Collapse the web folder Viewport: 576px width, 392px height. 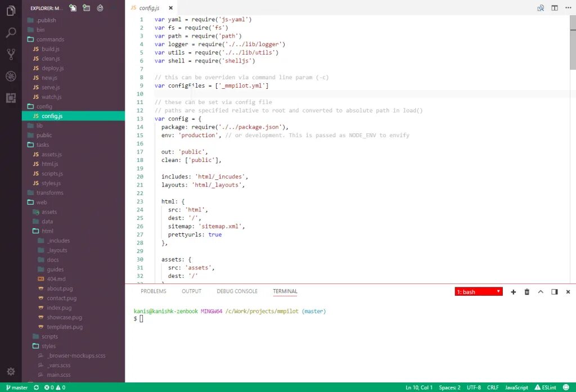pyautogui.click(x=73, y=202)
